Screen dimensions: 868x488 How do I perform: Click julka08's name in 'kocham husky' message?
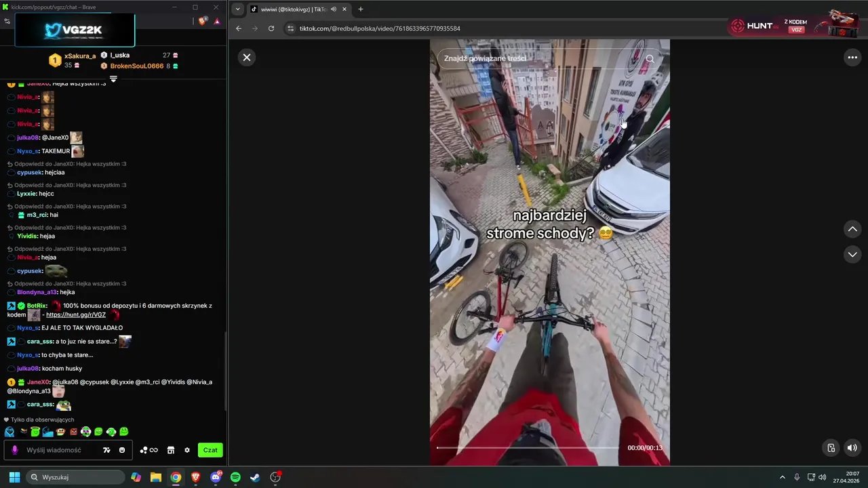point(28,369)
